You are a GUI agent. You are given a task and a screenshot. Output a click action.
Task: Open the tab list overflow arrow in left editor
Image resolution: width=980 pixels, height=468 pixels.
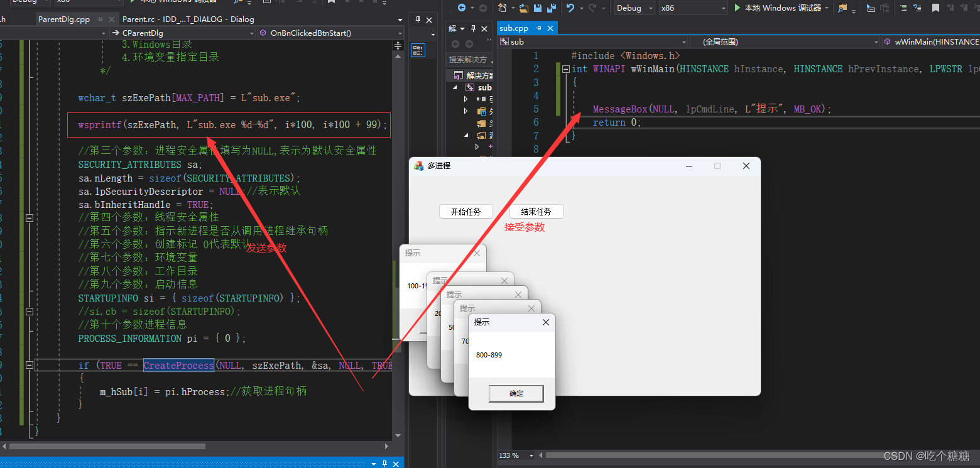(400, 19)
